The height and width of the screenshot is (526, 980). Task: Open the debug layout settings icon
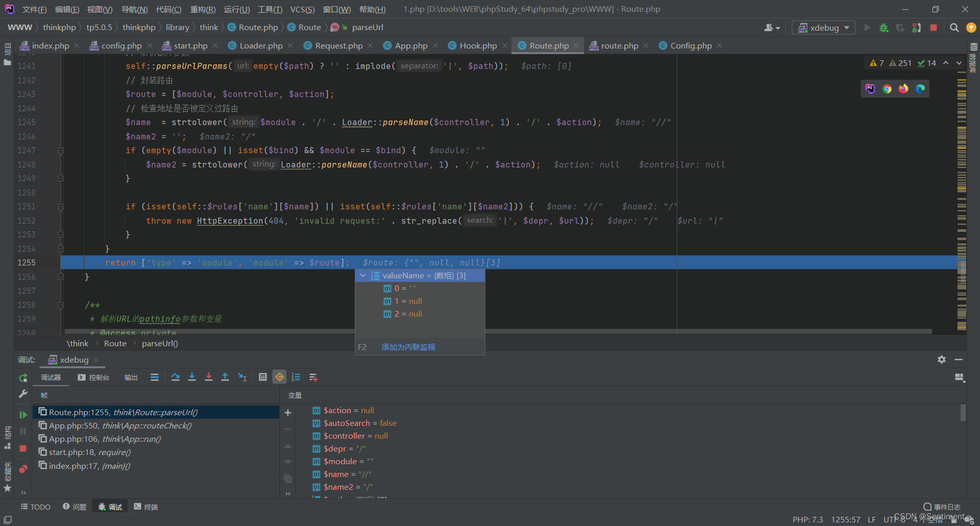pos(960,377)
